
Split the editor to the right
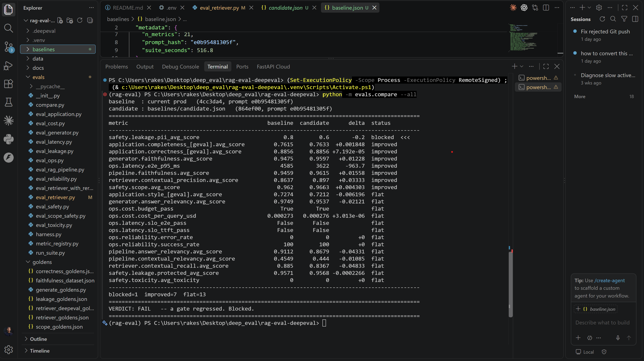(546, 8)
